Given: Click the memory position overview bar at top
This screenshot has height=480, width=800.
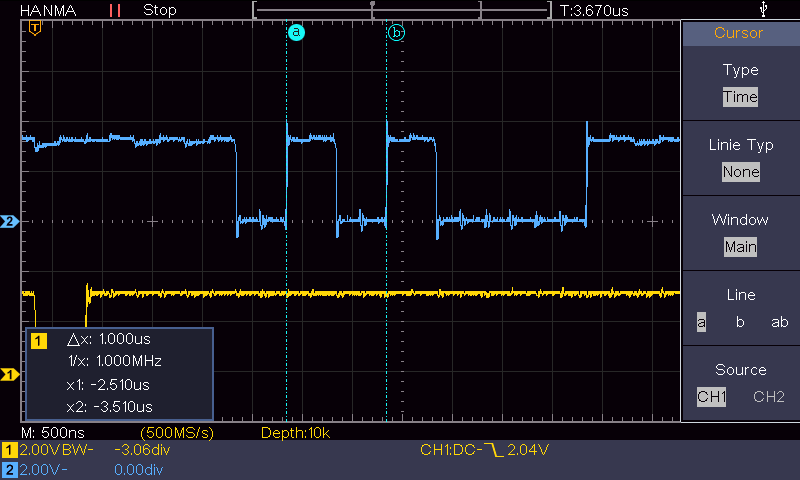Looking at the screenshot, I should pyautogui.click(x=402, y=10).
